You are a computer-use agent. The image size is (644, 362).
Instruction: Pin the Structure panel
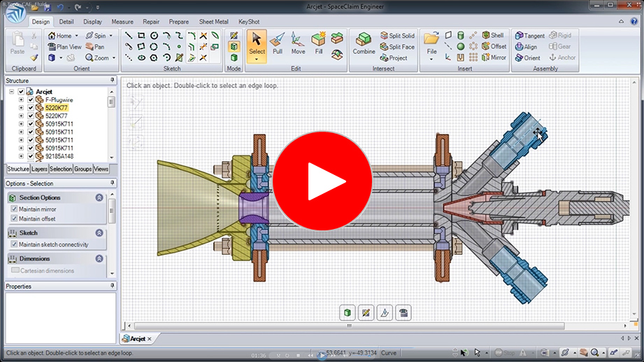click(112, 81)
